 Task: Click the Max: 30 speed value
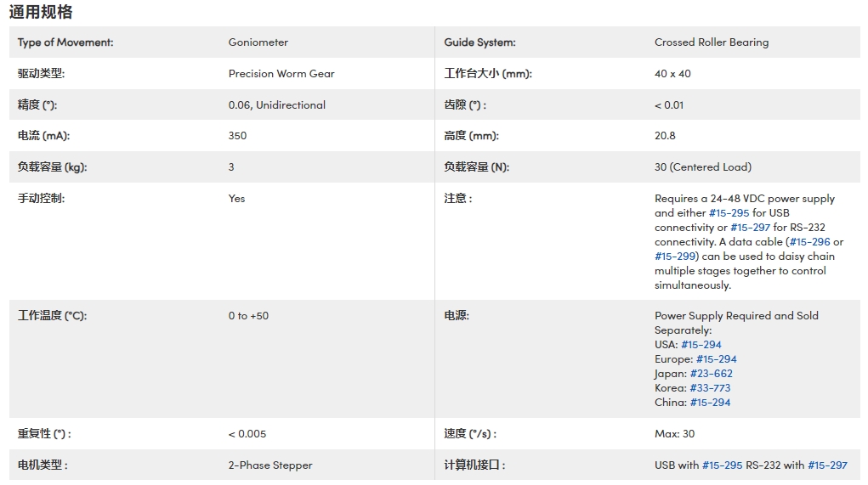click(x=674, y=434)
